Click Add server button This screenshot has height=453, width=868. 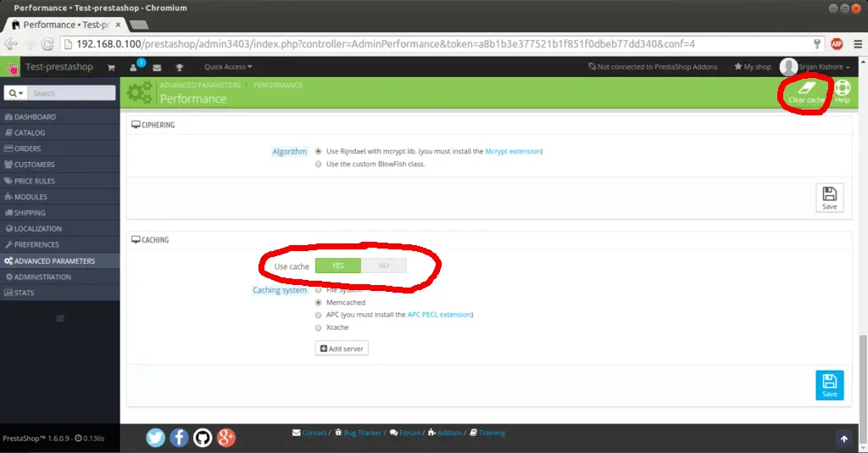342,349
